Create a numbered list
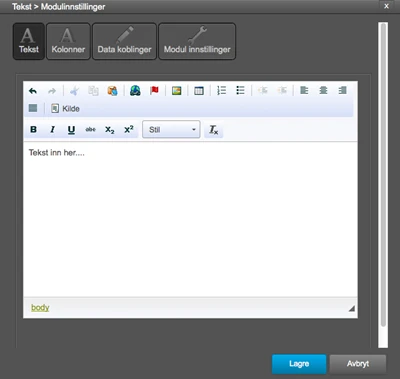The image size is (400, 379). [221, 90]
